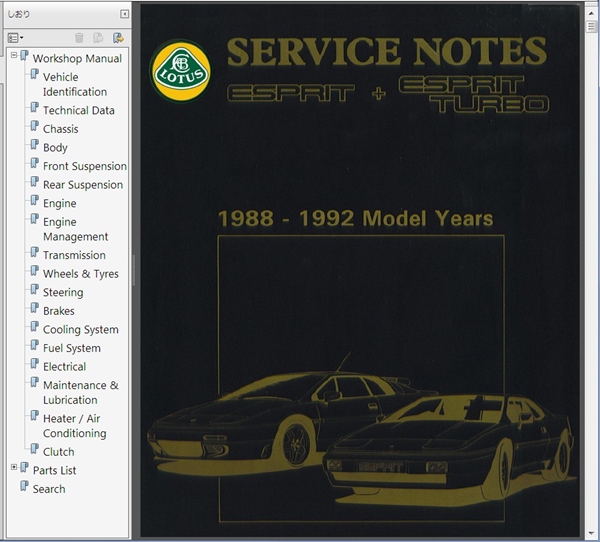Select the Transmission bookmark

pos(74,255)
